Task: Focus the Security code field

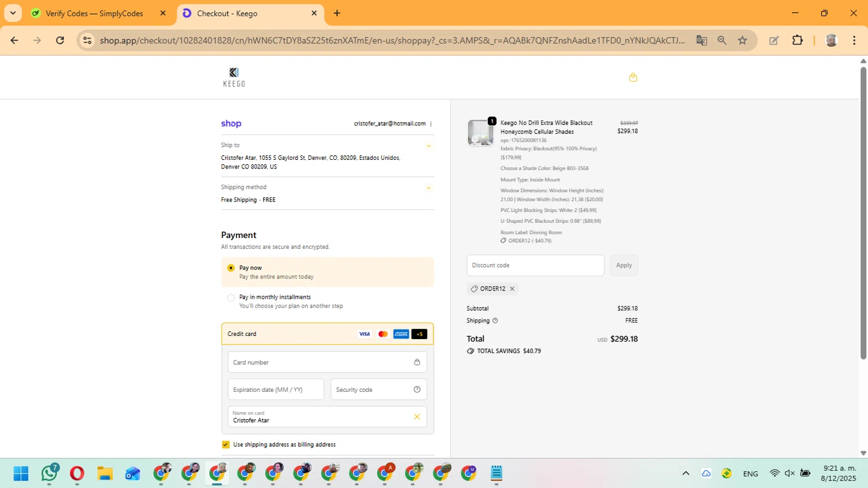Action: pyautogui.click(x=378, y=390)
